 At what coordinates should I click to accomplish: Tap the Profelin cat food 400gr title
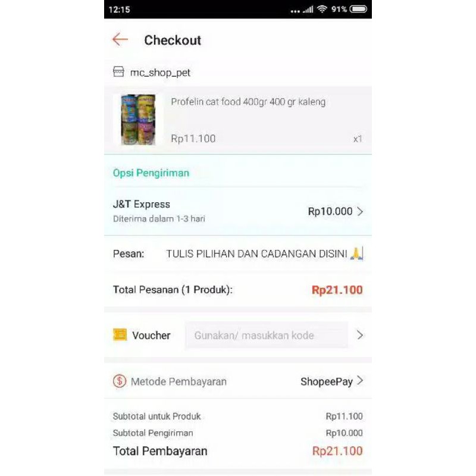click(x=248, y=102)
